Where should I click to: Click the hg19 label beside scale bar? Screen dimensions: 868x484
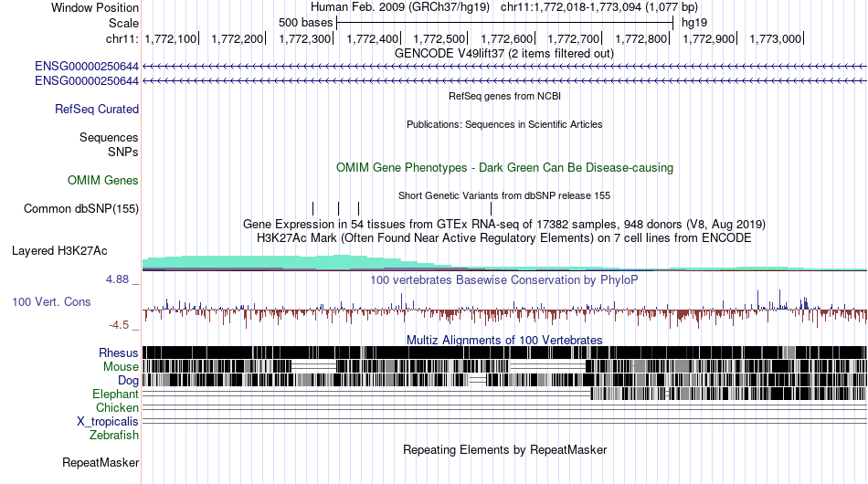click(694, 23)
